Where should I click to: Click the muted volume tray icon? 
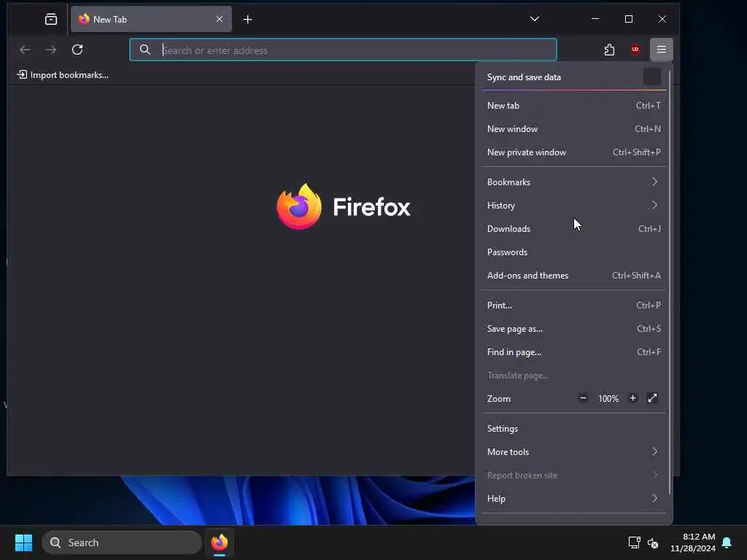(653, 542)
